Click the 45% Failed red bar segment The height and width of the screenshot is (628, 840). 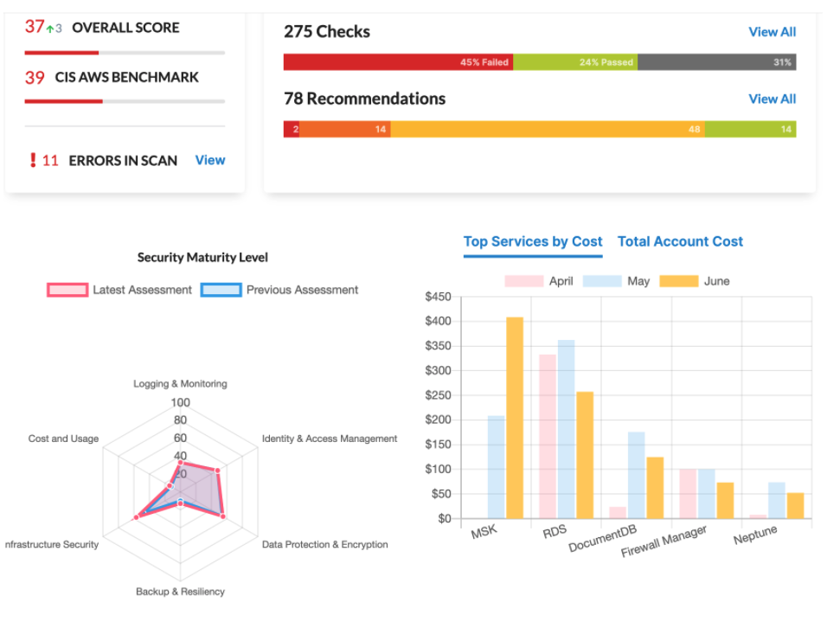point(398,62)
